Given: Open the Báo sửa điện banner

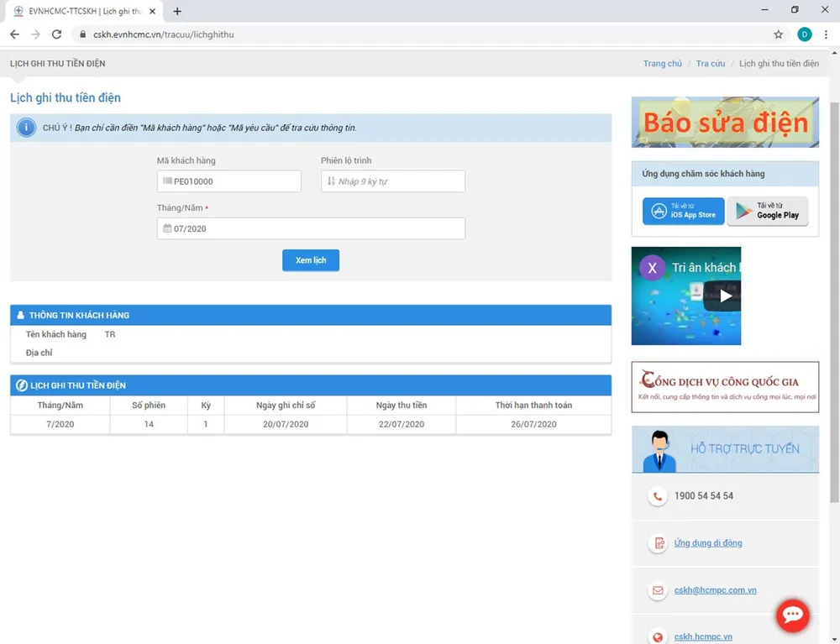Looking at the screenshot, I should pos(725,123).
